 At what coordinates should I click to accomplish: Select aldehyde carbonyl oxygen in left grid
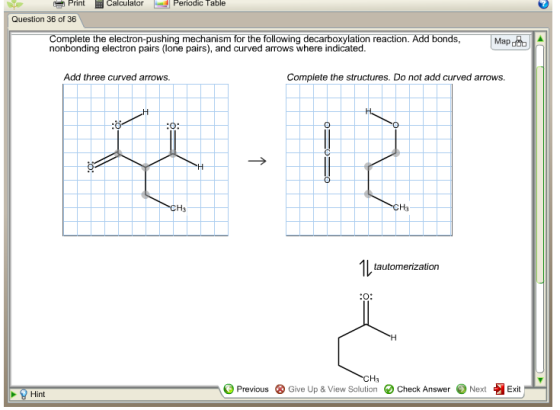click(173, 126)
